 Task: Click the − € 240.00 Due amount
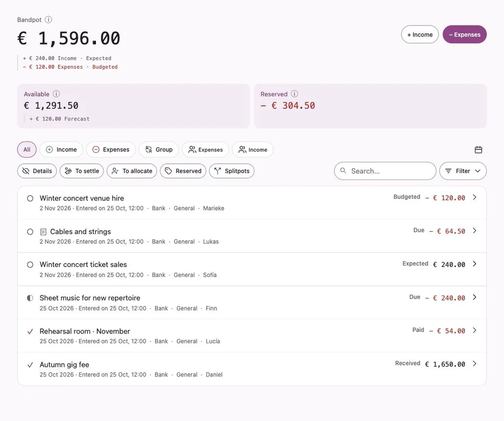tap(445, 298)
